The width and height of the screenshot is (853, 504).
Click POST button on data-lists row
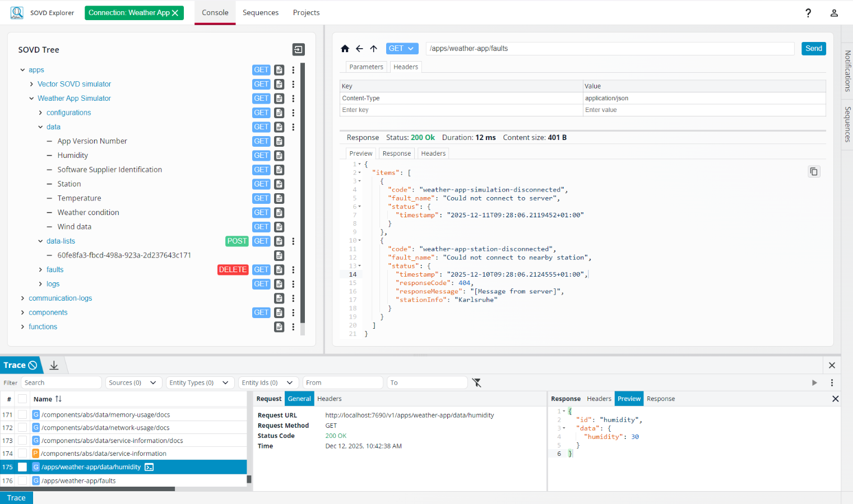coord(237,241)
